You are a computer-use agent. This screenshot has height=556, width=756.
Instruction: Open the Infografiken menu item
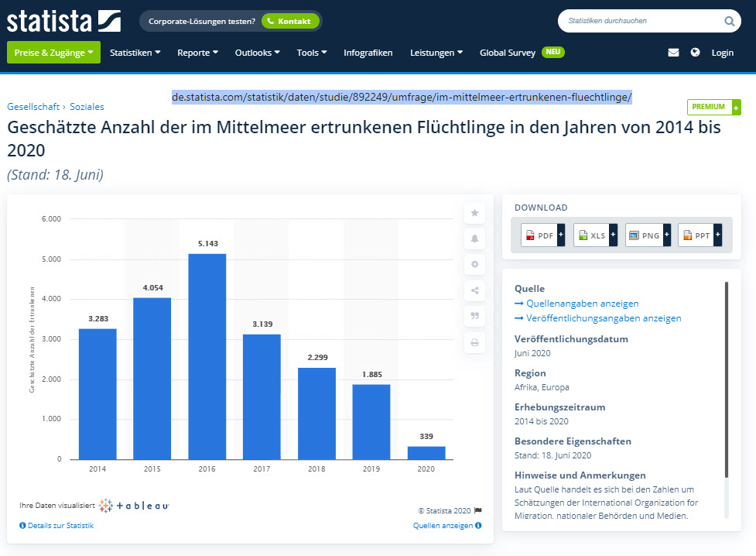(368, 53)
